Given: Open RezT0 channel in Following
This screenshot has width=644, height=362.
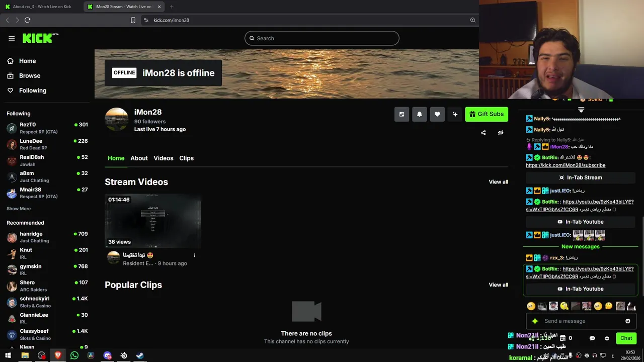Looking at the screenshot, I should click(47, 128).
